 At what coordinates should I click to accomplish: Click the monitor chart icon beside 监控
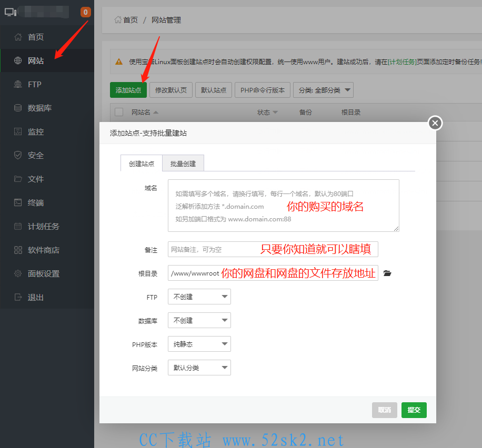coord(18,131)
